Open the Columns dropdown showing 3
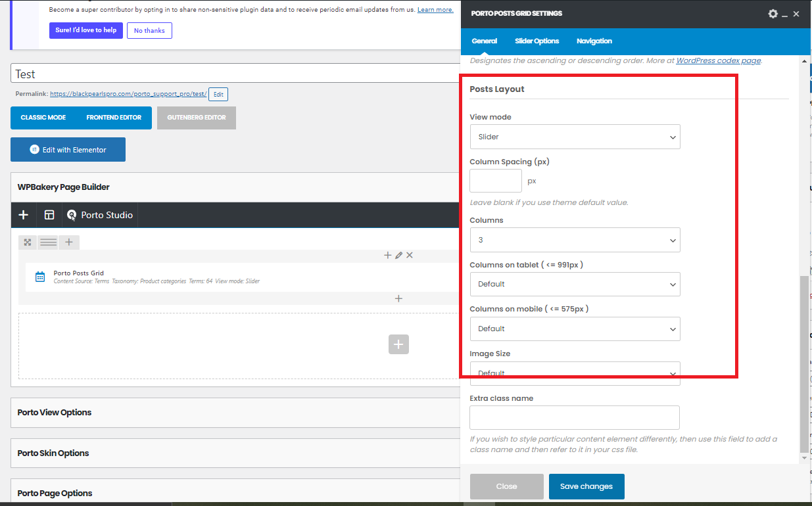 (575, 240)
